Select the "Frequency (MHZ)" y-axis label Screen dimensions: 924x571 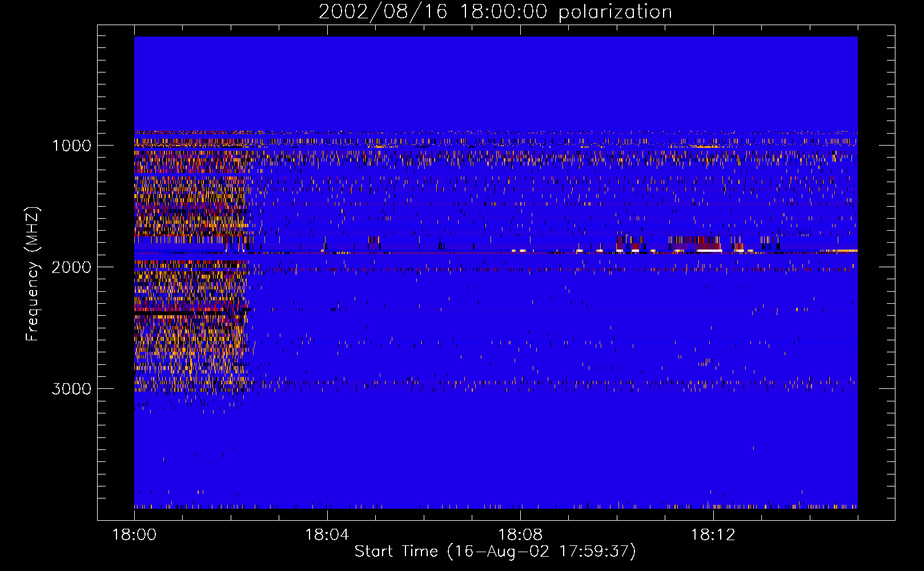tap(33, 274)
